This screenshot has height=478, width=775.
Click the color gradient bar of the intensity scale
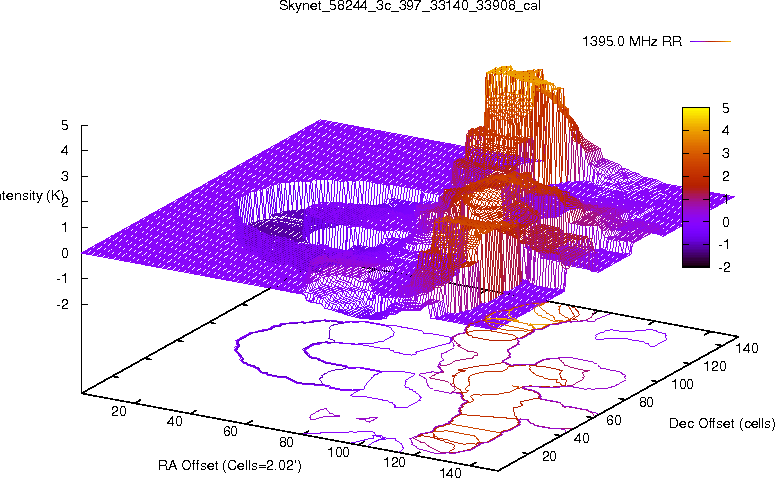click(x=695, y=187)
